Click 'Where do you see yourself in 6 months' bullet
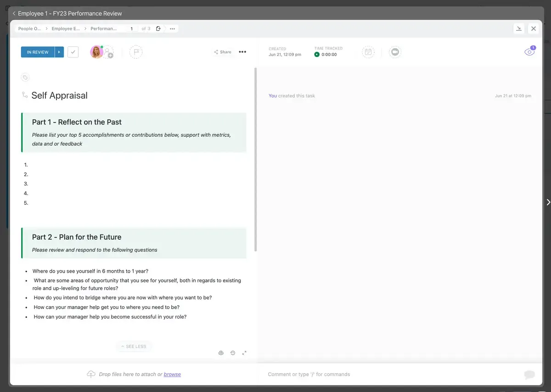 [x=90, y=271]
